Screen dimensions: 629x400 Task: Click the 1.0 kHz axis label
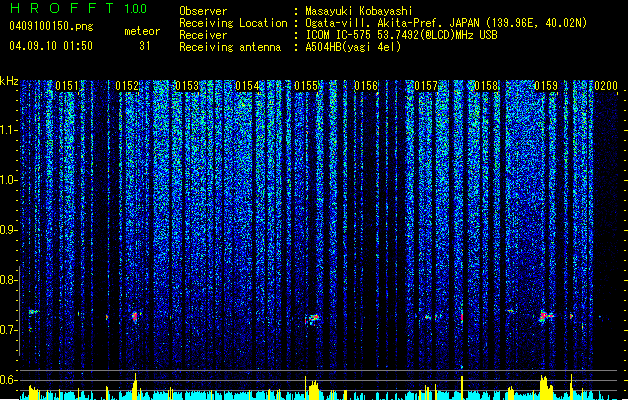point(9,180)
